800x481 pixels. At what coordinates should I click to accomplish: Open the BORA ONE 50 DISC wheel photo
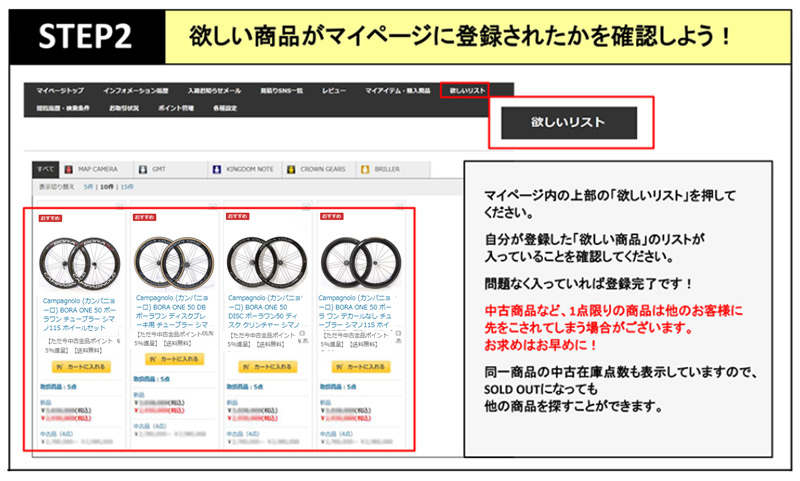(267, 262)
